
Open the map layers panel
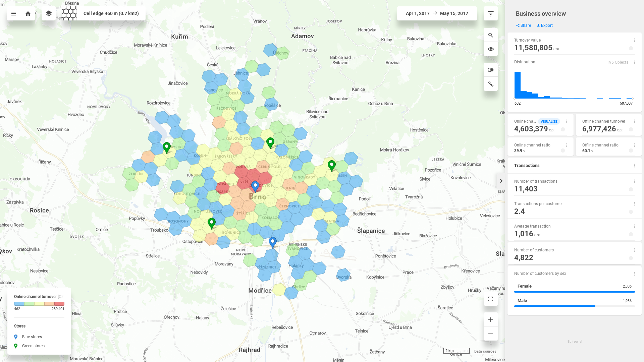tap(49, 14)
